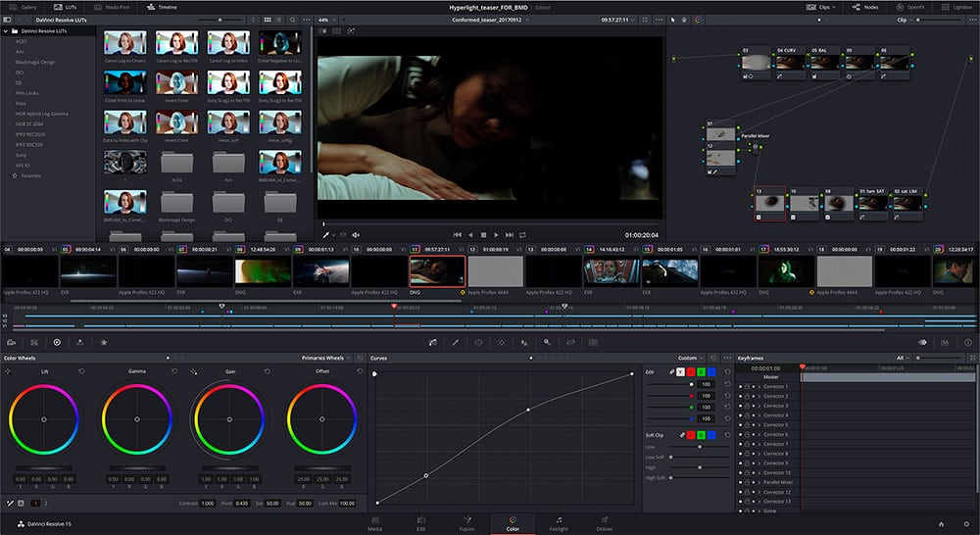
Task: Open the Primaries Wheels mode dropdown
Action: pyautogui.click(x=325, y=358)
